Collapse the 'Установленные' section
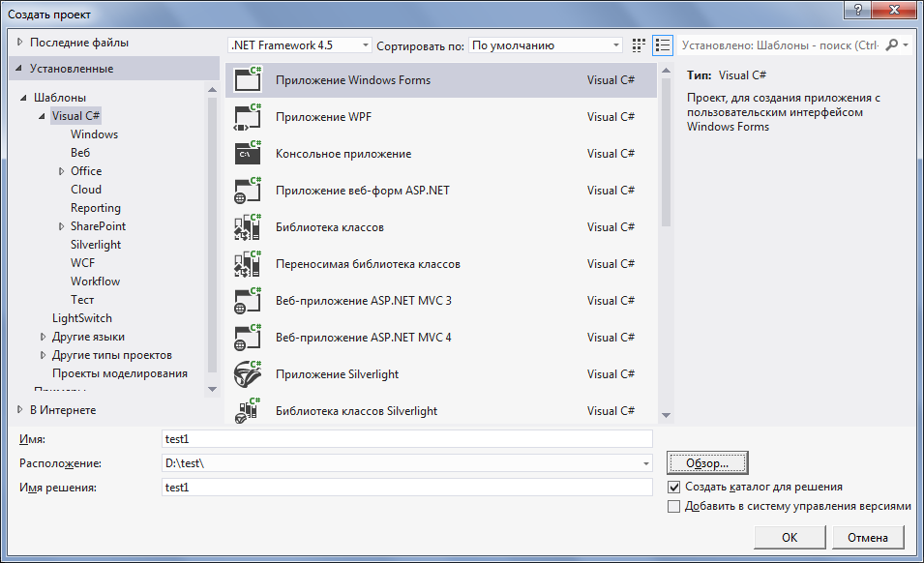This screenshot has width=924, height=563. 18,69
